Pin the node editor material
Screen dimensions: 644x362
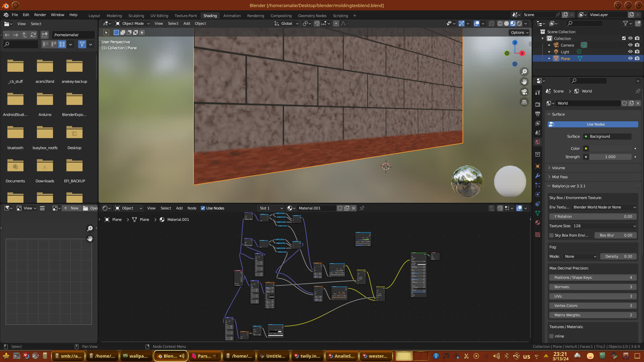coord(362,208)
